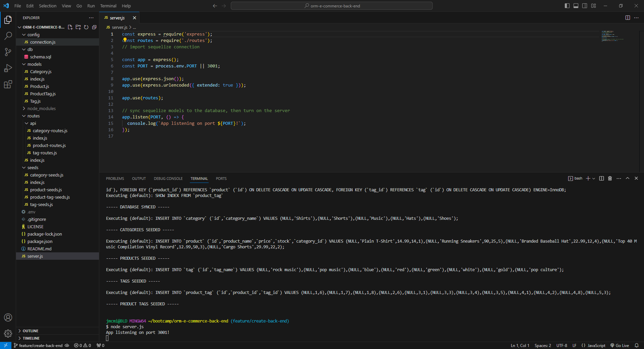Screen dimensions: 644x349
Task: Switch to the Output tab
Action: (139, 179)
